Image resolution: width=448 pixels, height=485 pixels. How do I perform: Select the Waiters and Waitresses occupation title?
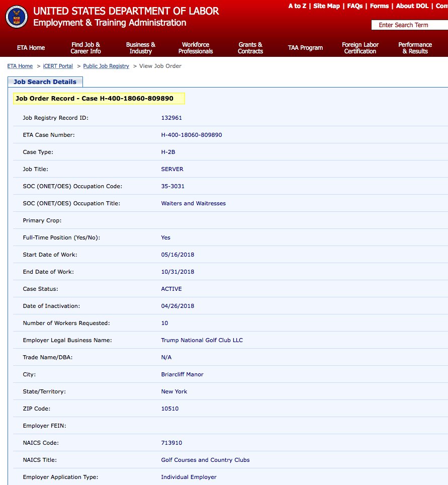tap(193, 203)
